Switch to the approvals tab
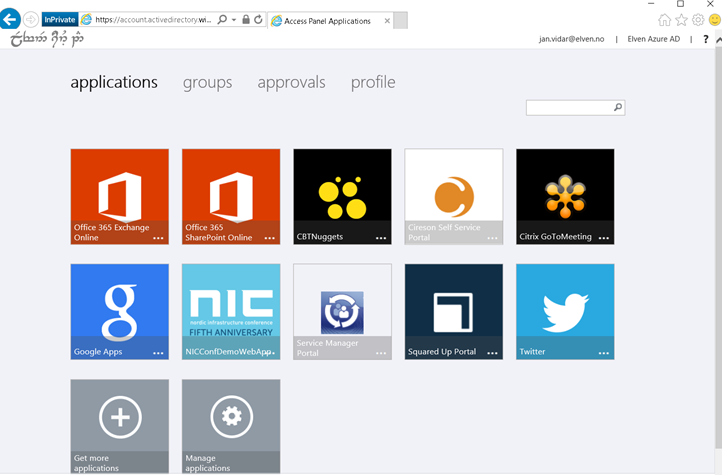722x475 pixels. point(291,82)
